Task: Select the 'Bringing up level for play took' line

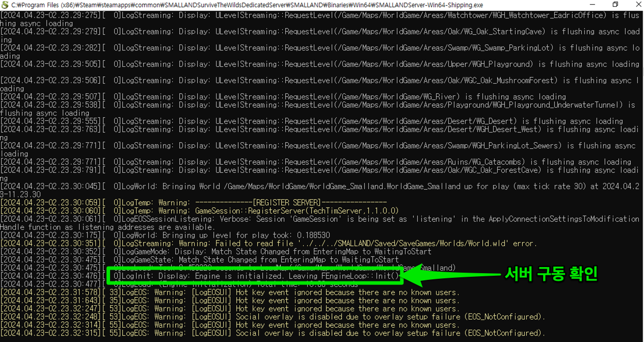Action: coord(165,235)
